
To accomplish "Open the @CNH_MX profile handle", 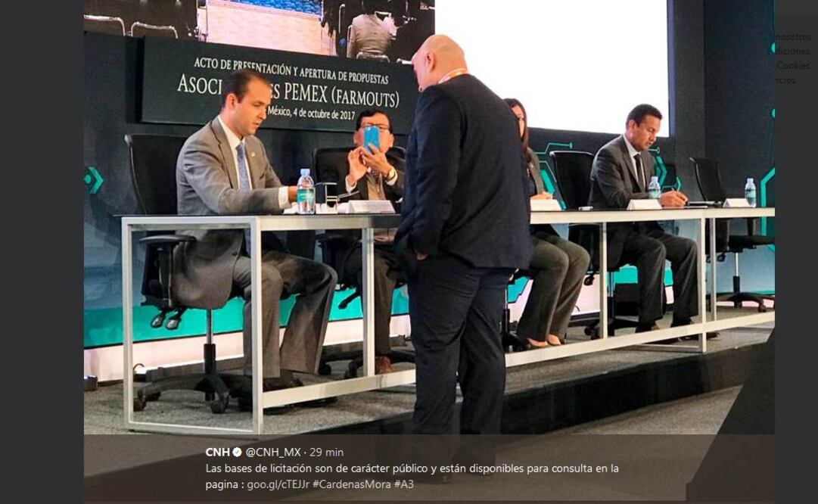I will [x=273, y=452].
